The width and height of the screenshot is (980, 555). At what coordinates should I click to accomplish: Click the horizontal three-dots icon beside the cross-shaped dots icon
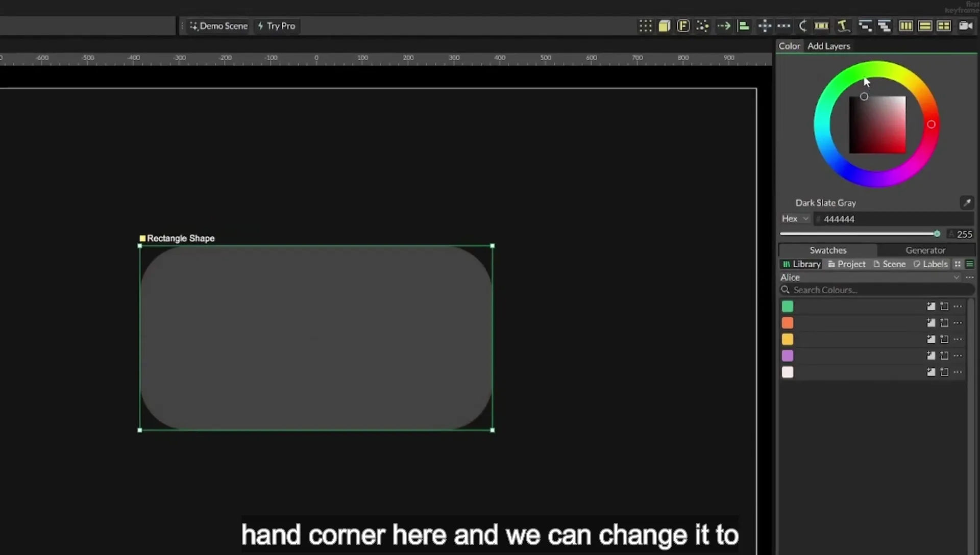[x=783, y=26]
